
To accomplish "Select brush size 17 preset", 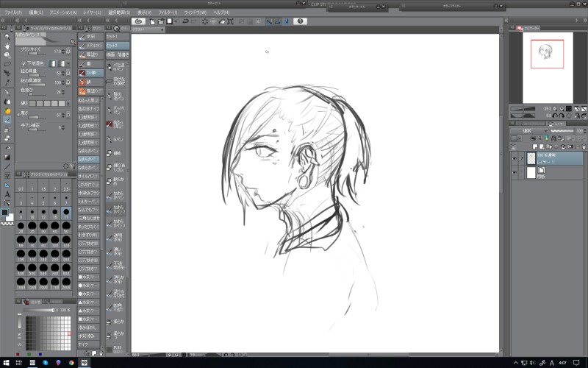I will 66,213.
